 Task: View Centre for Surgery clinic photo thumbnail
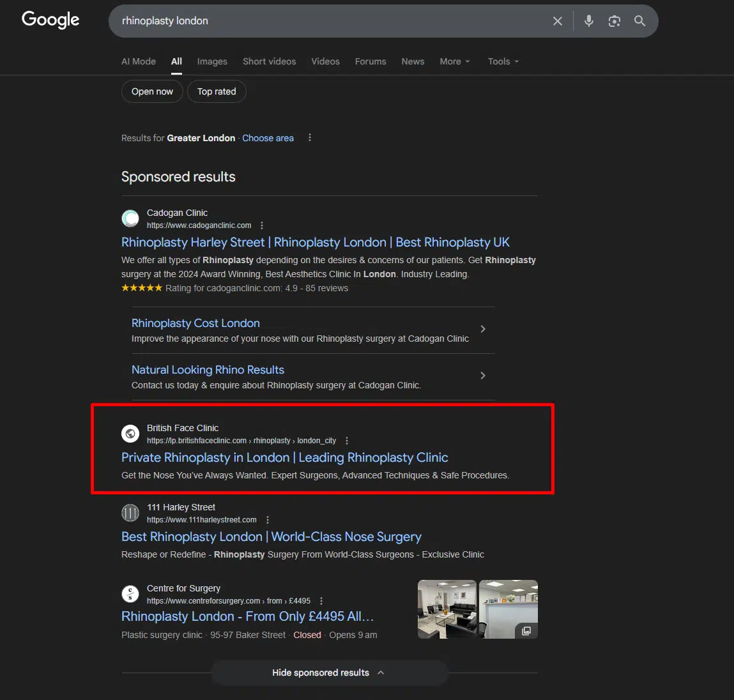[447, 609]
